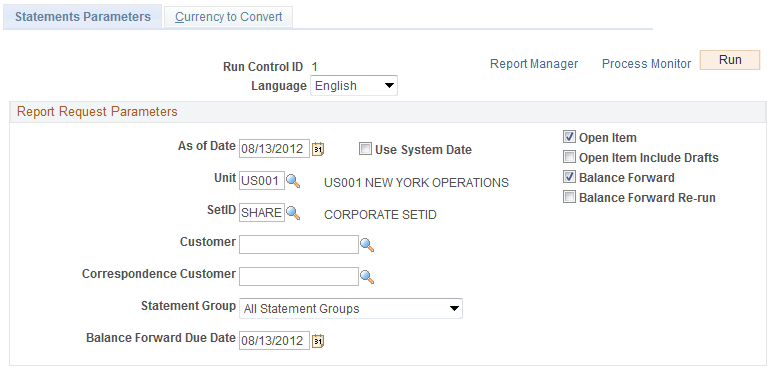Switch to Statements Parameters tab
Viewport: 772px width, 371px height.
click(x=83, y=17)
